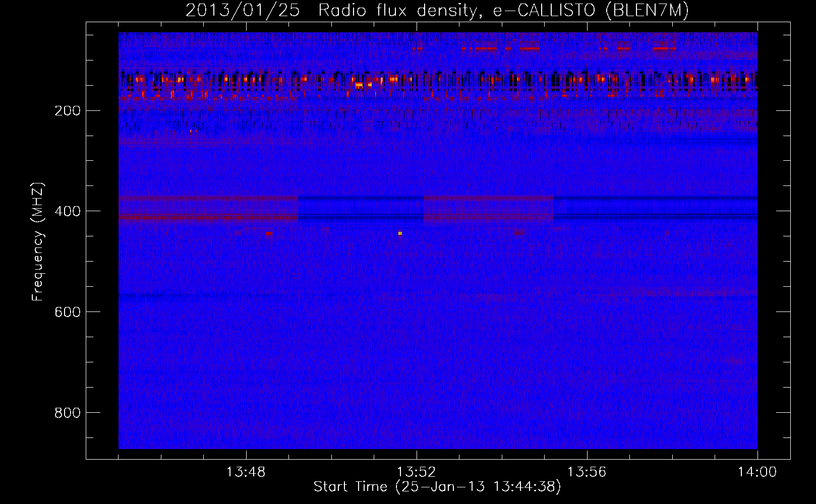The image size is (816, 504).
Task: Select the 13:56 time tick label
Action: tap(587, 472)
